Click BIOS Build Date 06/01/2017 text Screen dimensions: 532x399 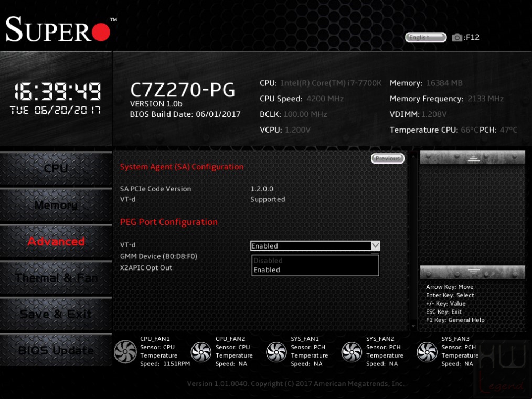pyautogui.click(x=185, y=114)
